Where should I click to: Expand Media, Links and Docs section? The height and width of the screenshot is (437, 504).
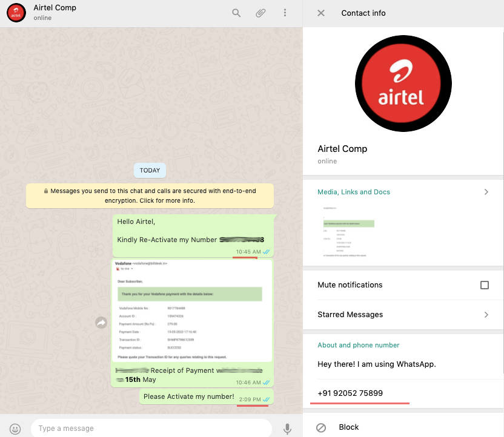(486, 191)
